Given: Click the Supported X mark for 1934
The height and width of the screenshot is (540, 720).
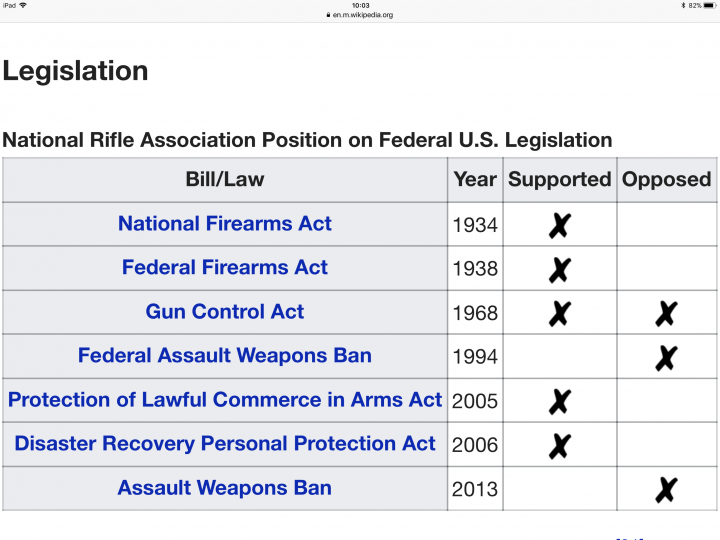Looking at the screenshot, I should coord(559,225).
